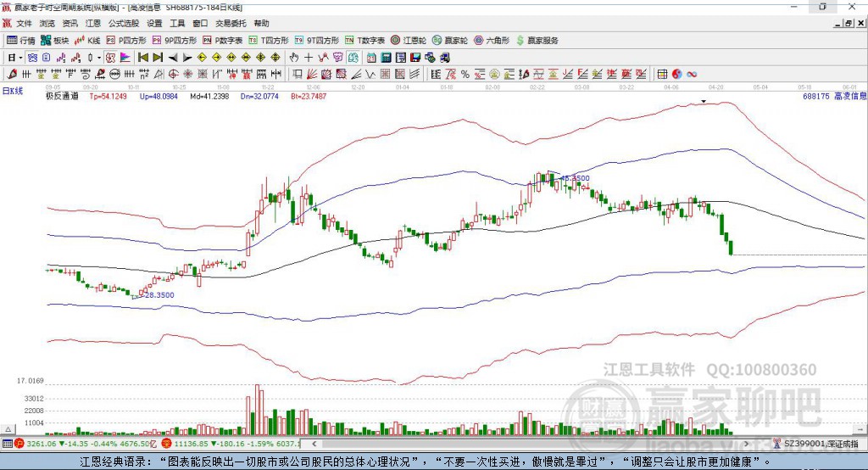Click the Shenzhen index 11136.85 status entry
Screen dimensions: 868x470
pyautogui.click(x=231, y=444)
